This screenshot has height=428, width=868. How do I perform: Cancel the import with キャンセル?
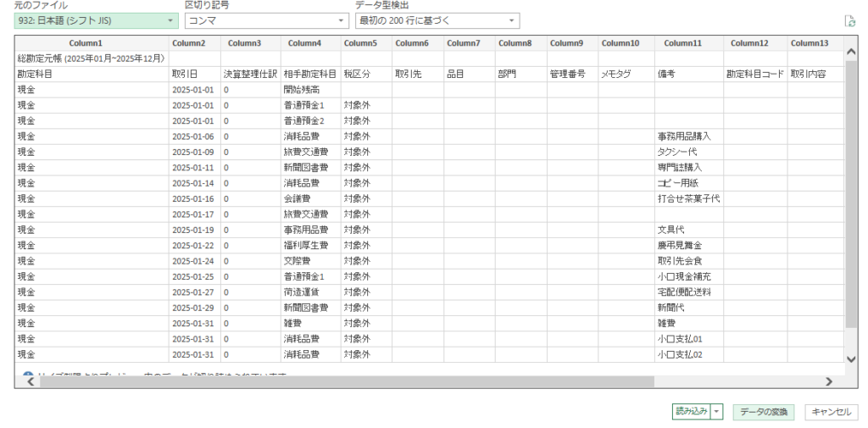click(831, 411)
